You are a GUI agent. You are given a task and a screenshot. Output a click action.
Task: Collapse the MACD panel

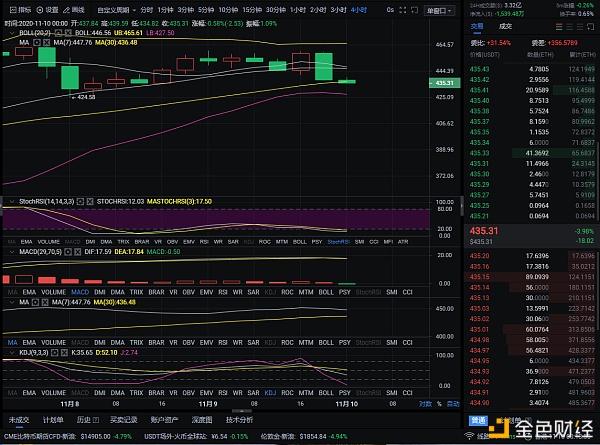pos(11,252)
